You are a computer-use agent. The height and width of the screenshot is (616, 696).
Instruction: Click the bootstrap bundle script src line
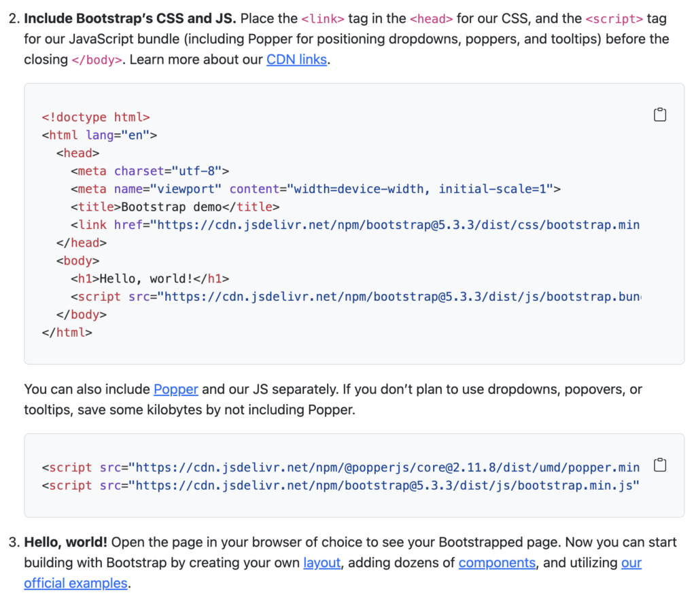(356, 296)
